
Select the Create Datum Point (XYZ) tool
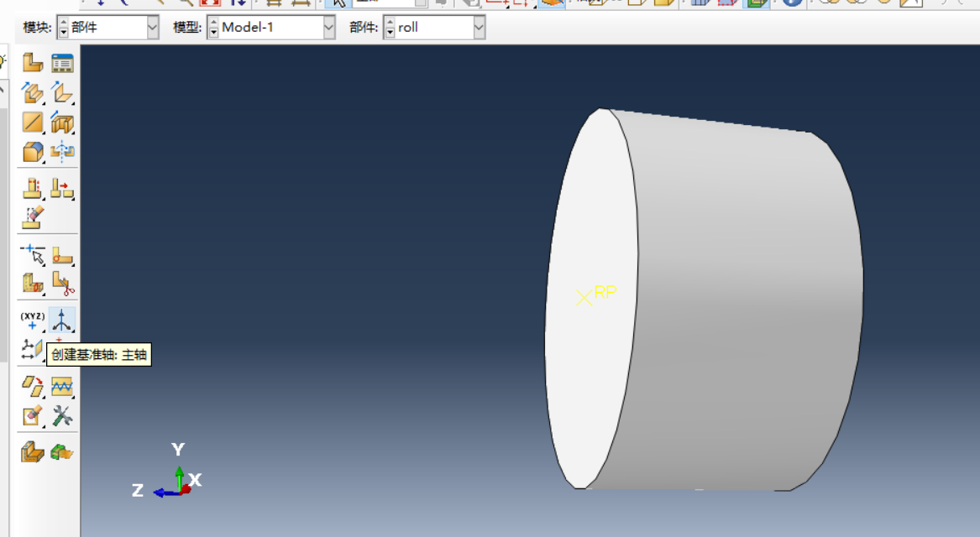point(33,320)
